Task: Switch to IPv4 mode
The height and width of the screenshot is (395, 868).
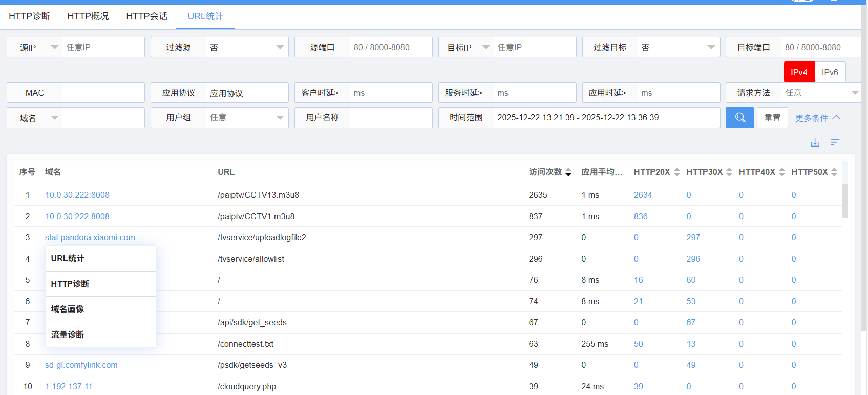Action: [x=799, y=72]
